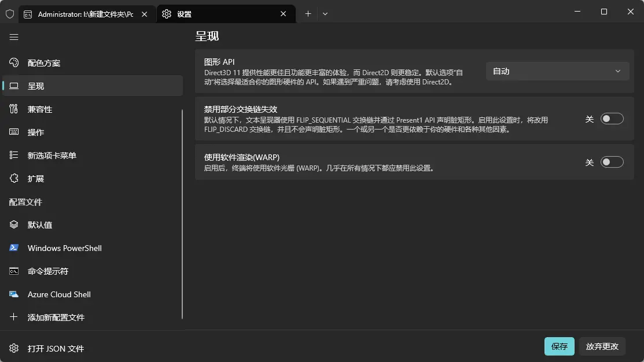Screen dimensions: 644x362
Task: Close the Administrator terminal tab
Action: [145, 14]
